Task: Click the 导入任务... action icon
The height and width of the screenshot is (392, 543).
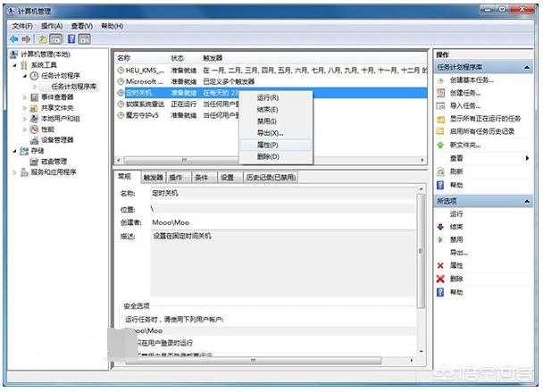Action: coord(441,105)
